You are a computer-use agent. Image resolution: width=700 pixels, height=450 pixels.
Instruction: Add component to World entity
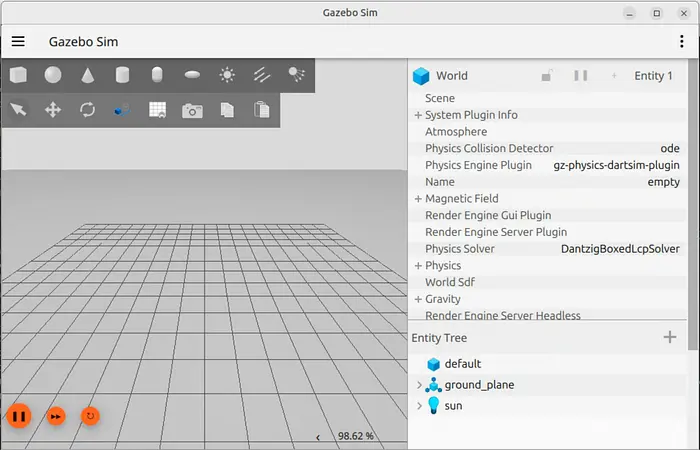click(614, 76)
